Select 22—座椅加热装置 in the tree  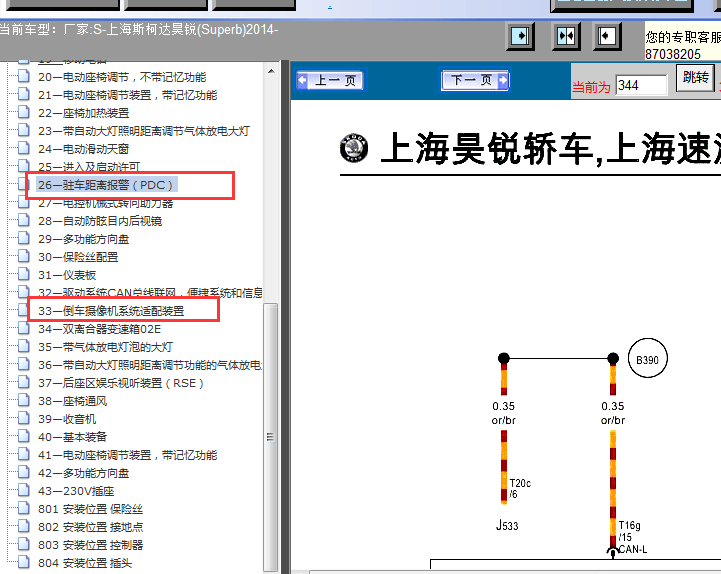click(83, 113)
